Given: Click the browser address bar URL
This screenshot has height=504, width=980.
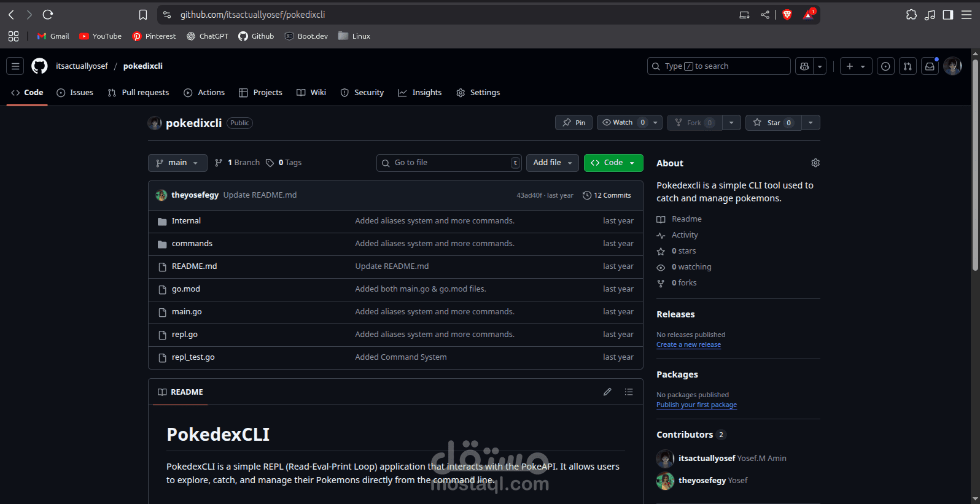Looking at the screenshot, I should 253,15.
